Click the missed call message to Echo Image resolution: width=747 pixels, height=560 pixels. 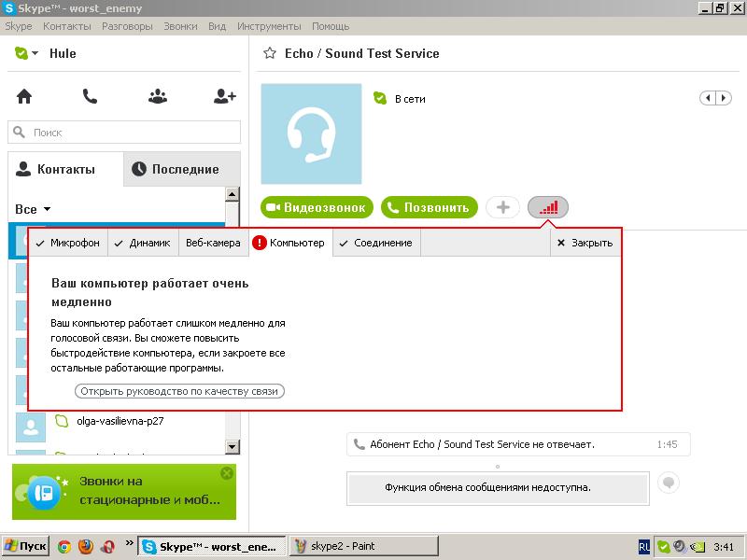[518, 444]
